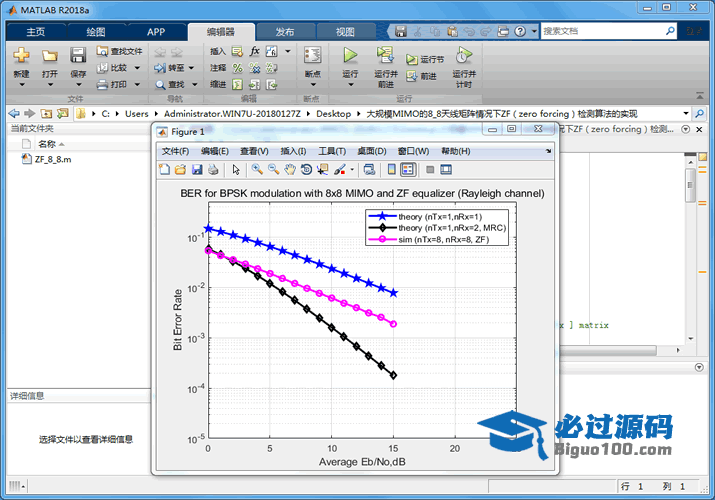The width and height of the screenshot is (715, 500).
Task: Click Print Figure icon in Figure 1 toolbar
Action: click(x=213, y=170)
